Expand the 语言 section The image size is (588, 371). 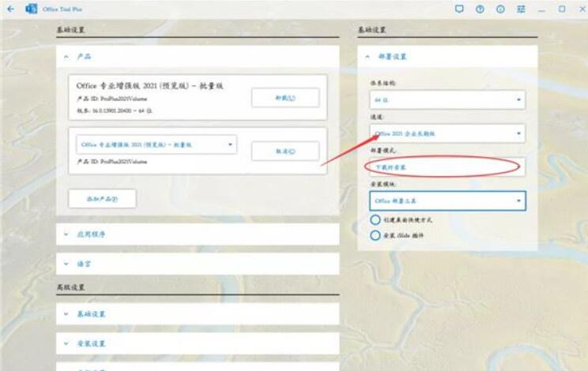coord(198,264)
